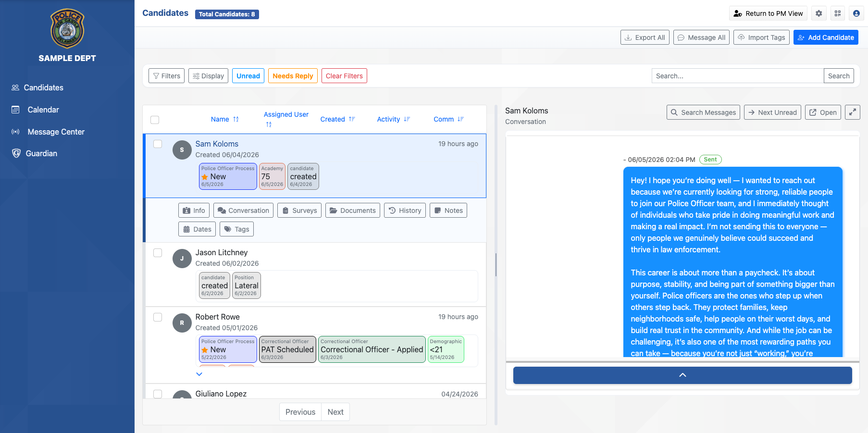Image resolution: width=868 pixels, height=433 pixels.
Task: Expand conversation panel to fullscreen
Action: tap(853, 112)
